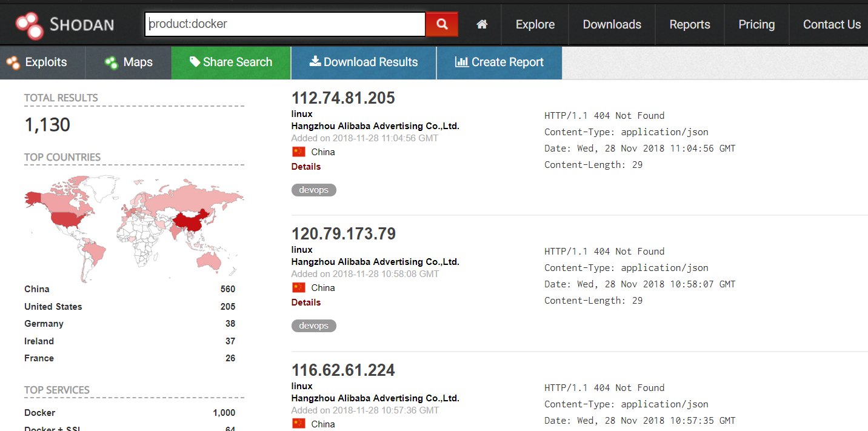Open the Downloads page
This screenshot has width=868, height=431.
pyautogui.click(x=612, y=24)
